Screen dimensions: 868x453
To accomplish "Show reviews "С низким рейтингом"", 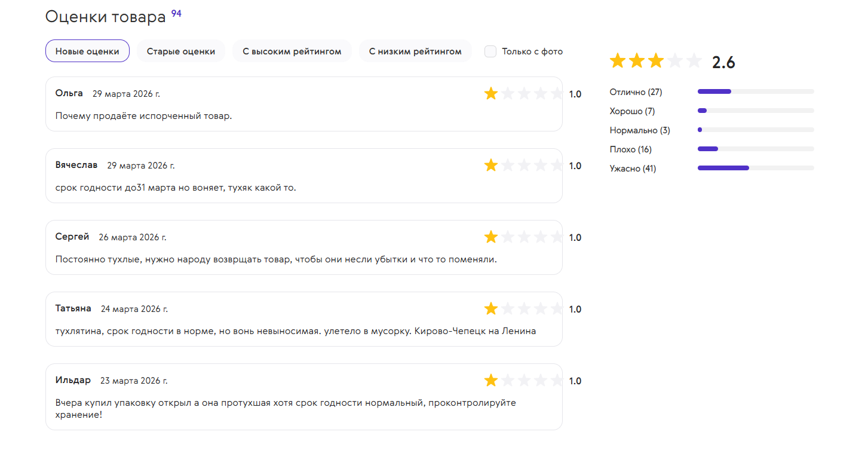I will (415, 51).
